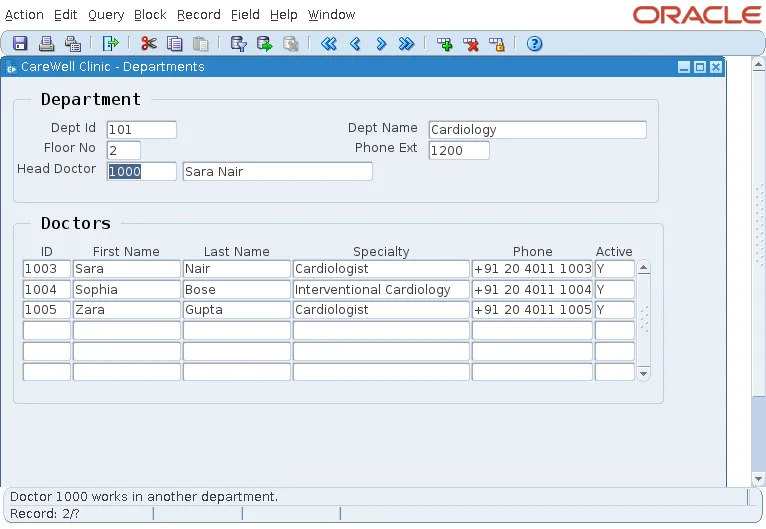Click the Record: 2/? status indicator

[44, 514]
